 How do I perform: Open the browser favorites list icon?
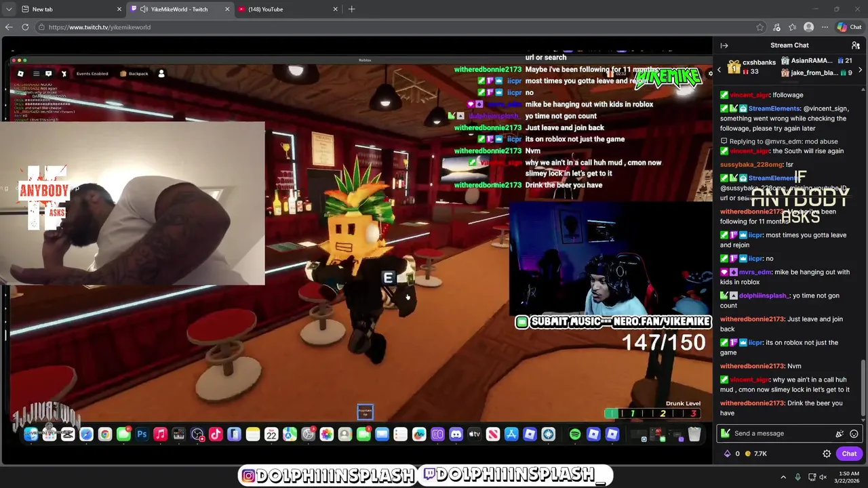pyautogui.click(x=793, y=27)
